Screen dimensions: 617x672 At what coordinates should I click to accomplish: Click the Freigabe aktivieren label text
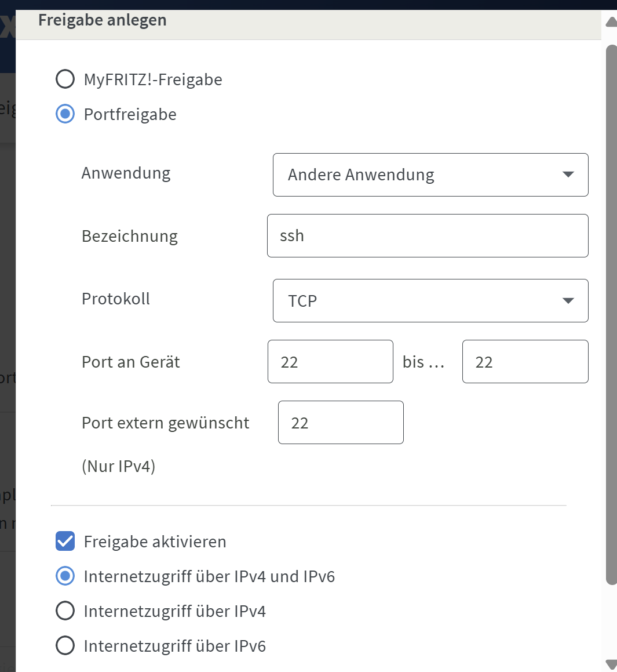click(155, 542)
